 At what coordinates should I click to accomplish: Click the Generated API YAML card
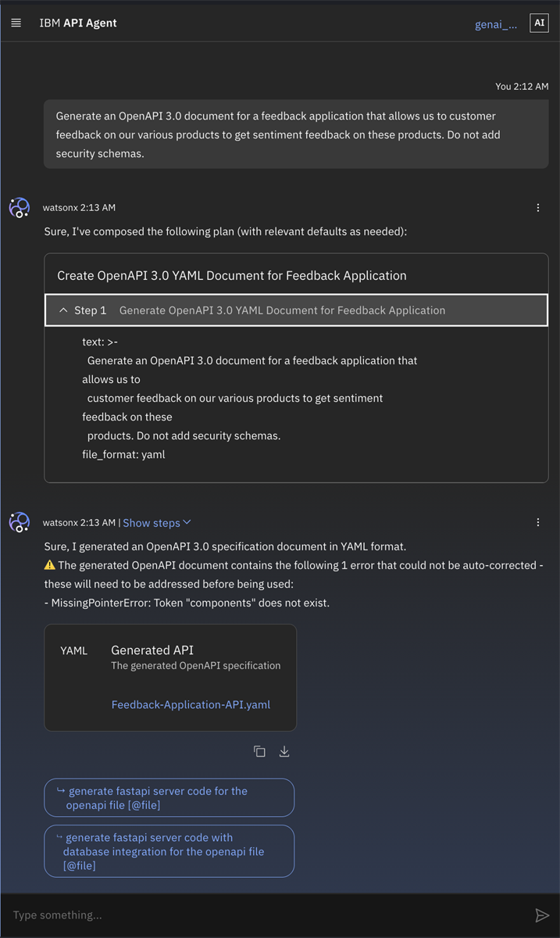[170, 677]
